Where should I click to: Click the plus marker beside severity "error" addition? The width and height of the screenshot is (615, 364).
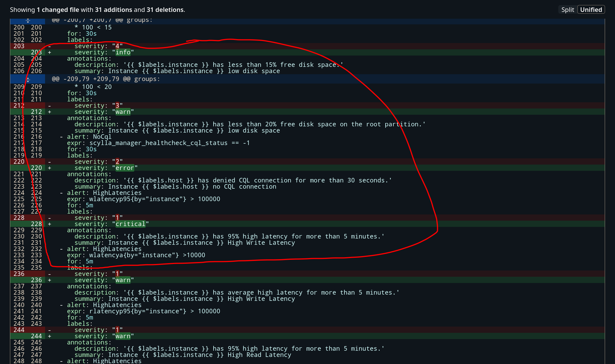click(49, 168)
